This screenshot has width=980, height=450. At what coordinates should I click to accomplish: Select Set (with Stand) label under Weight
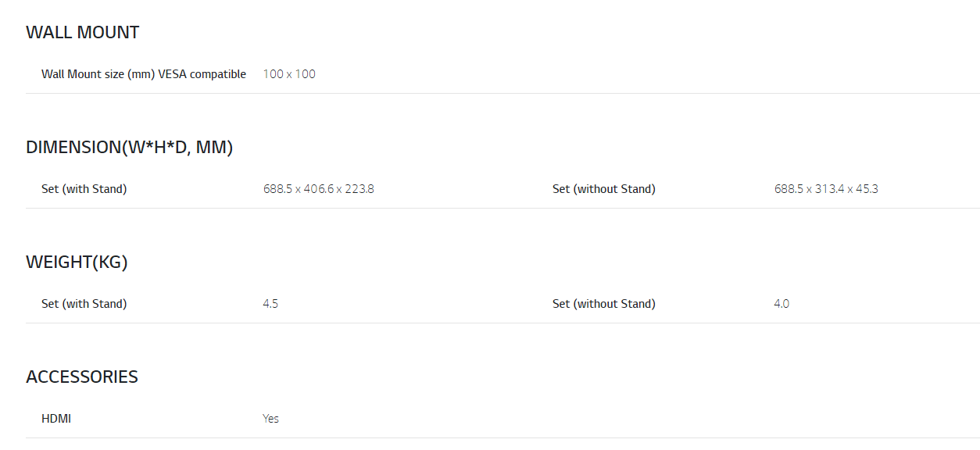pos(84,304)
